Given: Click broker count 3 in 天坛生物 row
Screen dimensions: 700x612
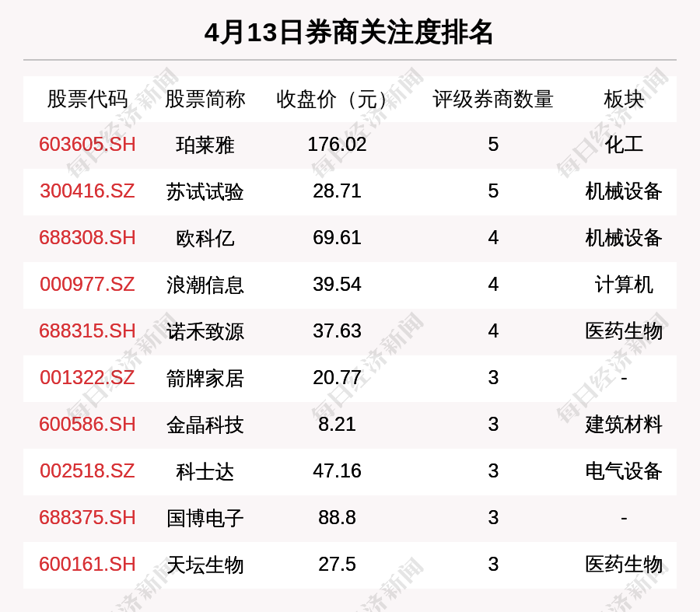Looking at the screenshot, I should (x=493, y=565).
